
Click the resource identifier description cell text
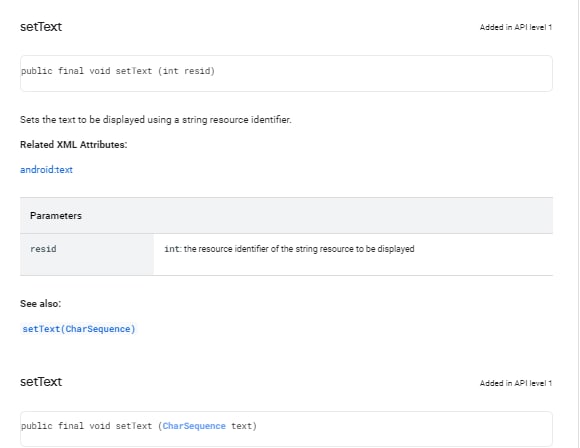[x=289, y=249]
